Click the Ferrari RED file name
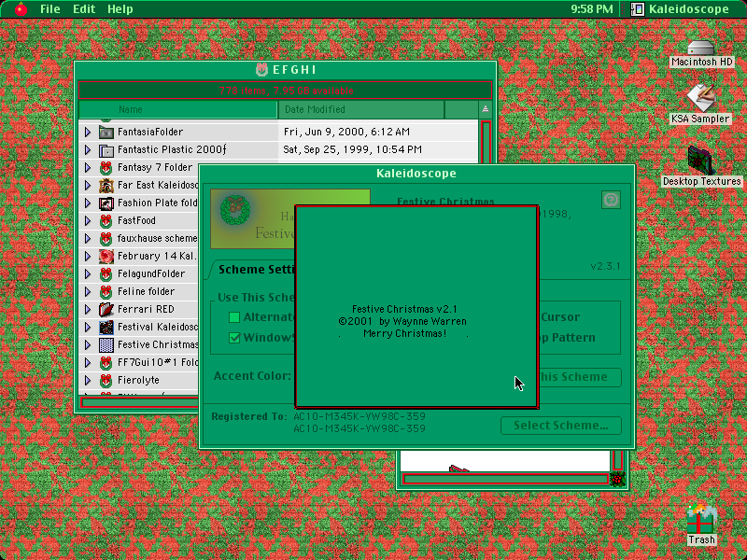The height and width of the screenshot is (560, 747). 146,310
